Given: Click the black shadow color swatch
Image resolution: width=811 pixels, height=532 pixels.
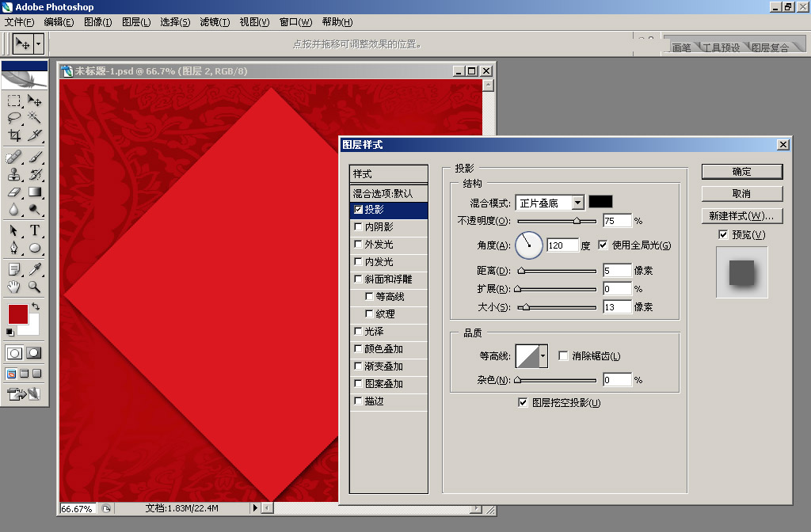Looking at the screenshot, I should 600,203.
